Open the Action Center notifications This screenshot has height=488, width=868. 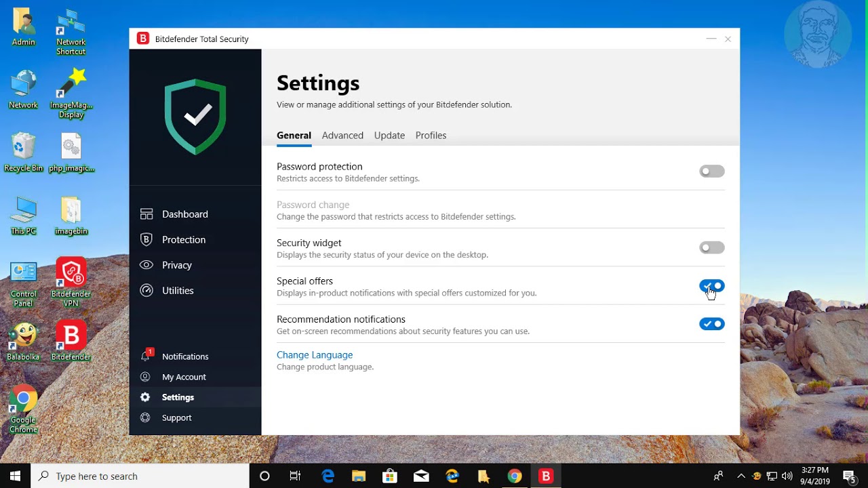click(849, 476)
